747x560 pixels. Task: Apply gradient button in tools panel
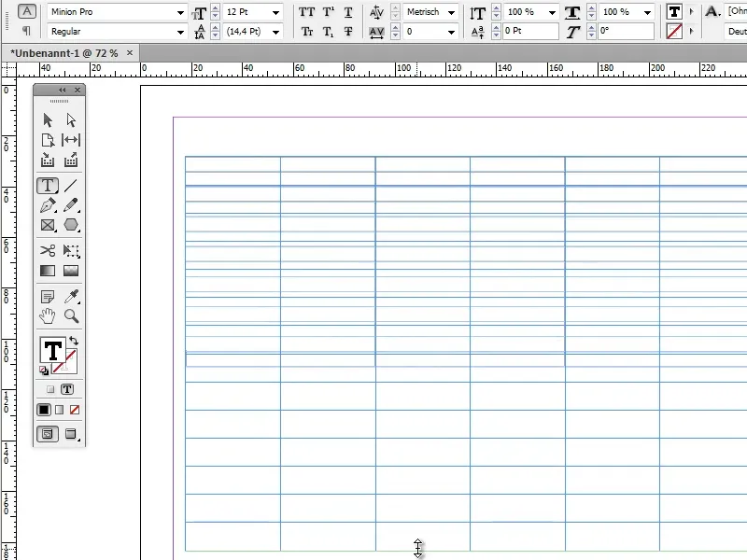59,410
